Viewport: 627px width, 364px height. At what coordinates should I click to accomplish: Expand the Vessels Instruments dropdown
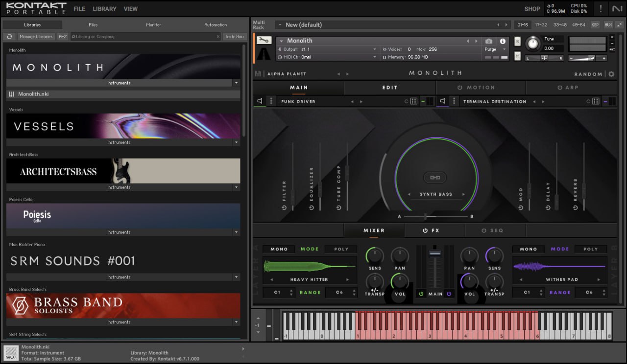coord(236,142)
